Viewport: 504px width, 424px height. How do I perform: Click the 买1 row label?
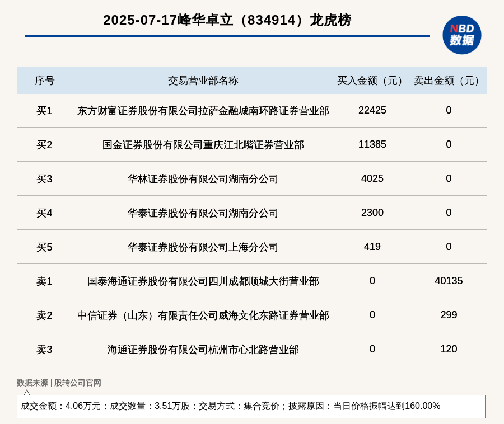(44, 111)
